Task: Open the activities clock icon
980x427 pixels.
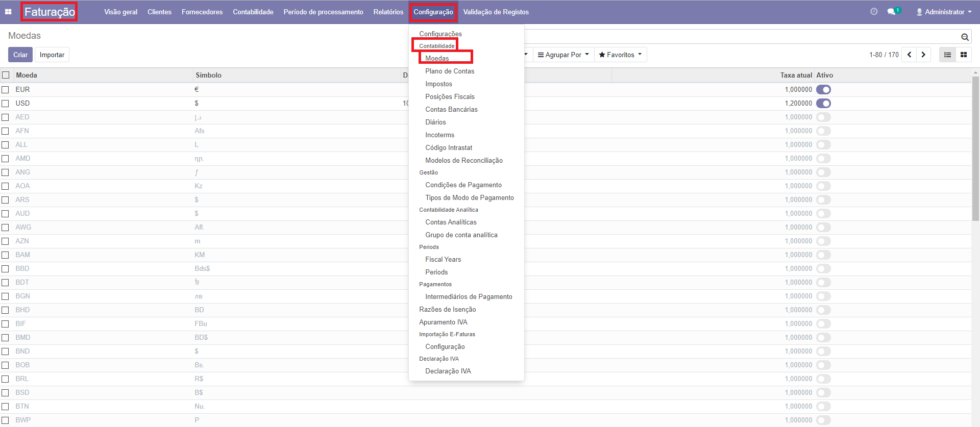Action: pyautogui.click(x=874, y=12)
